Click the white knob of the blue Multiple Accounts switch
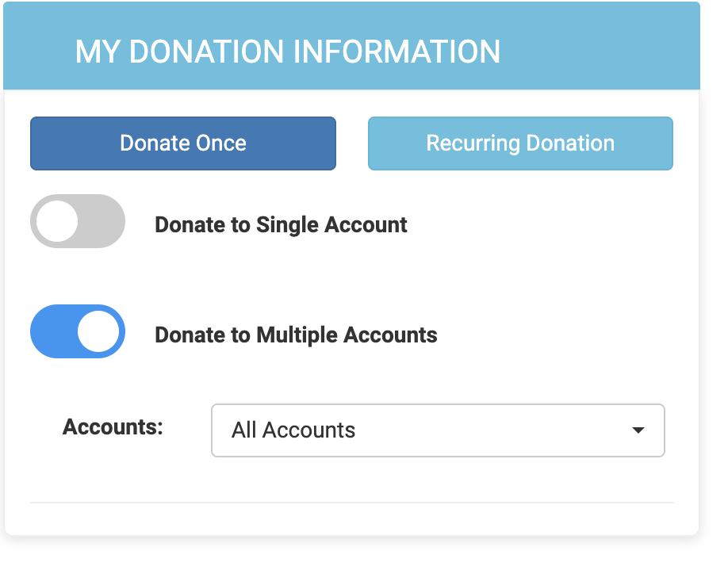728x566 pixels. 98,331
